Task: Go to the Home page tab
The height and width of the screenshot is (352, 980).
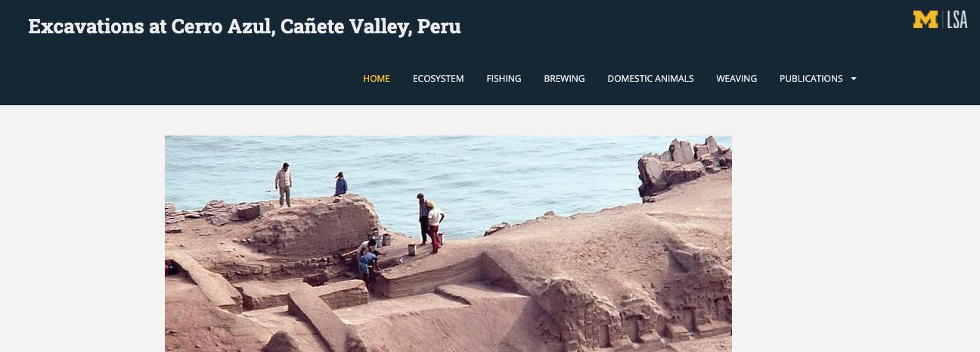Action: tap(377, 79)
